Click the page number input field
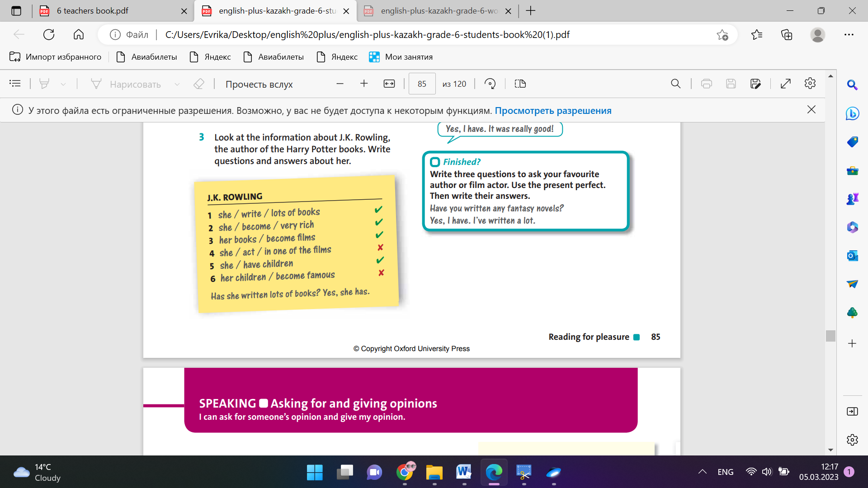Screen dimensions: 868x488 [x=422, y=84]
